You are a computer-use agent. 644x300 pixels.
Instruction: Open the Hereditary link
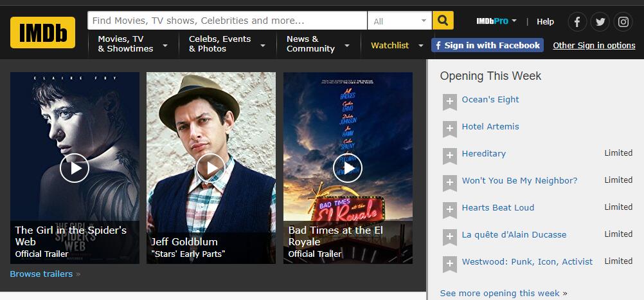click(x=483, y=153)
